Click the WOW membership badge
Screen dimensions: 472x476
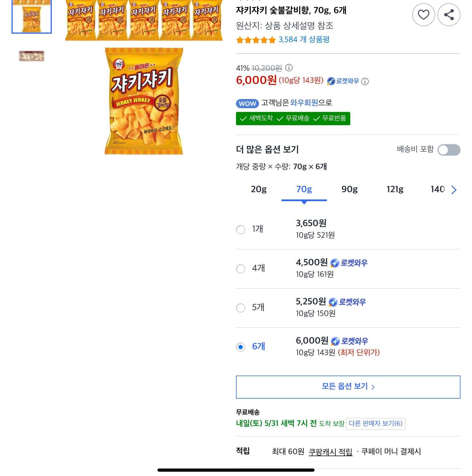tap(247, 103)
